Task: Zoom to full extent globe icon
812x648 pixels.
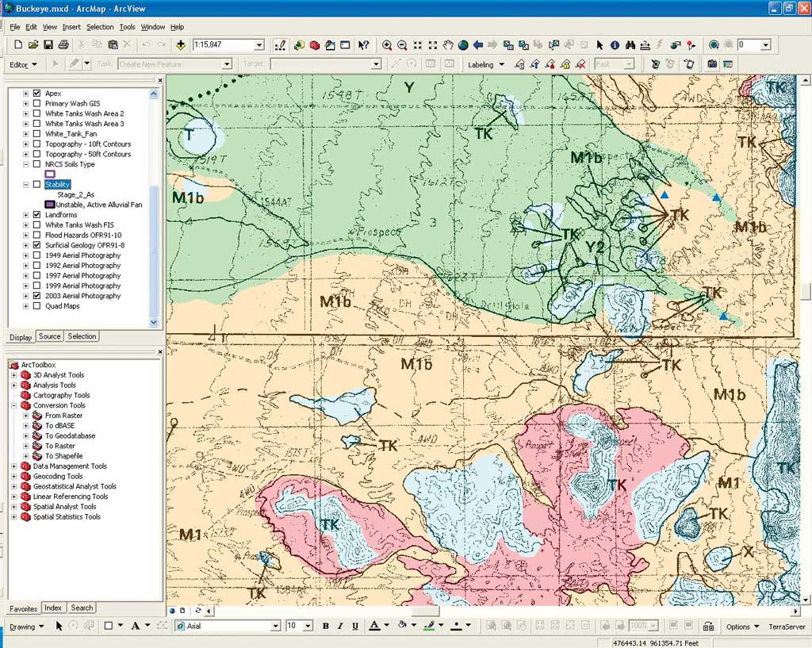Action: point(463,45)
